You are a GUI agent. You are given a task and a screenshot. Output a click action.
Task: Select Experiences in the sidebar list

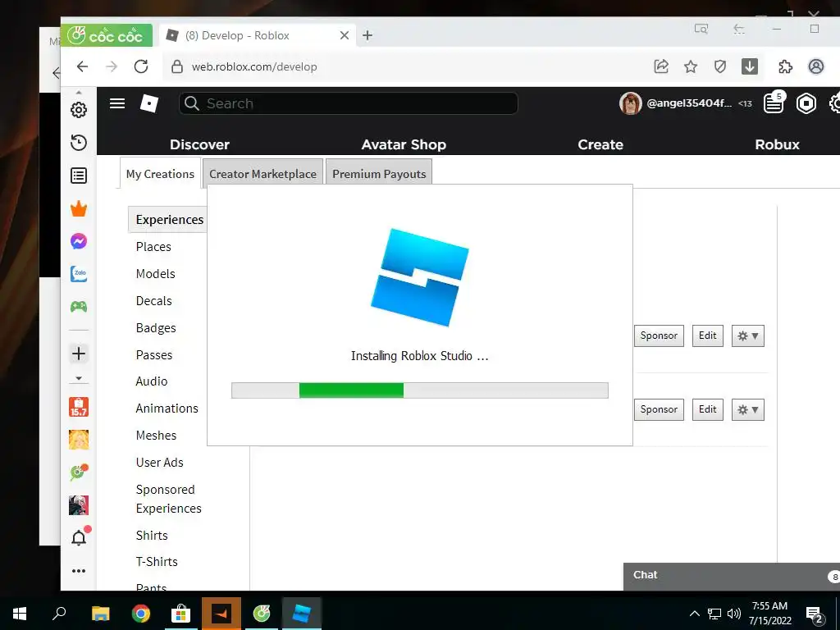click(x=169, y=220)
